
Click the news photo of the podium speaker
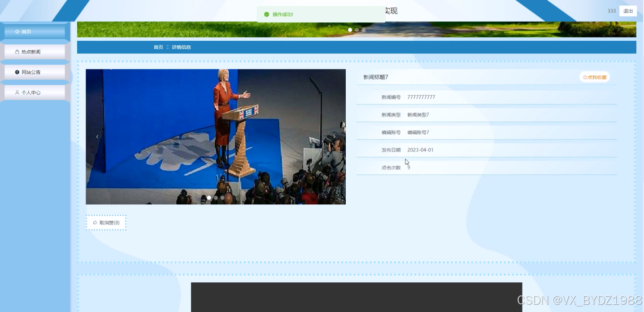point(216,137)
